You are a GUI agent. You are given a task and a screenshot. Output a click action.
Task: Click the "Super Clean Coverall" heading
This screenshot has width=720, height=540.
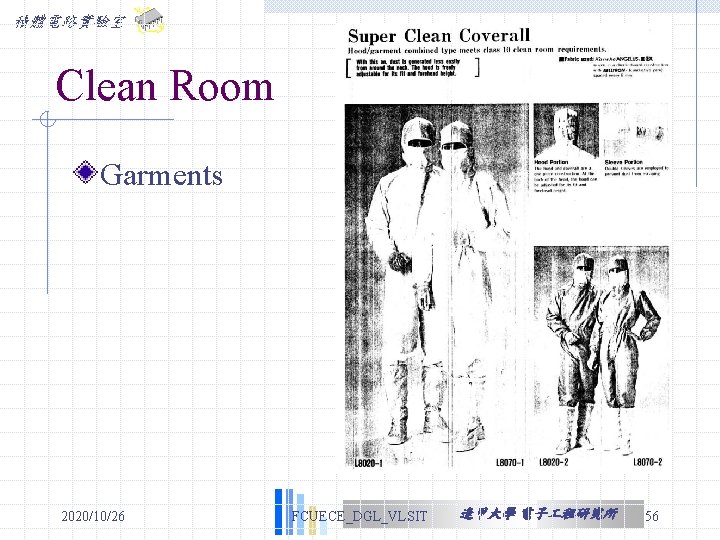439,35
